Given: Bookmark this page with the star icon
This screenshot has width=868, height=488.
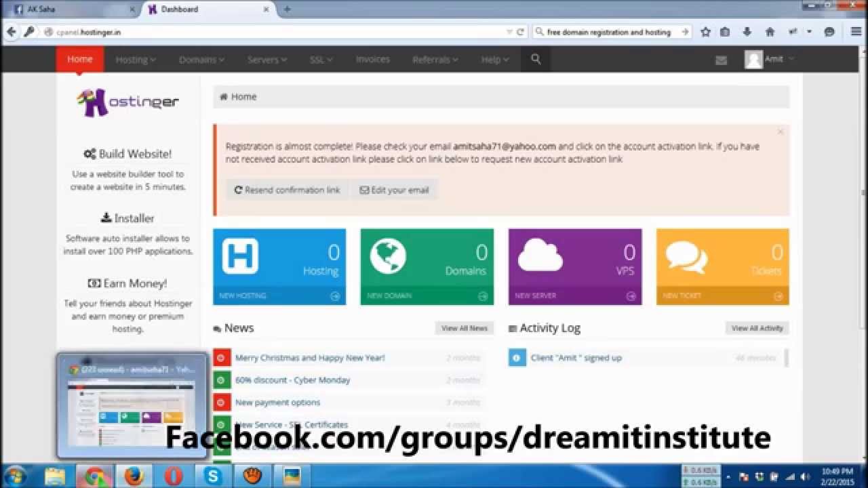Looking at the screenshot, I should point(705,32).
